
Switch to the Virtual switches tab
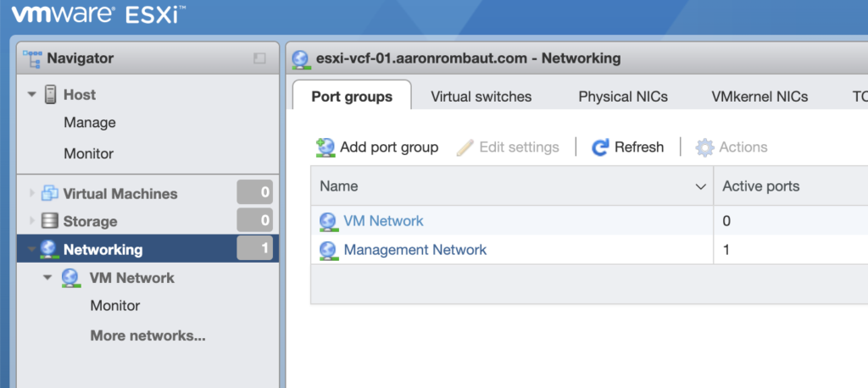click(481, 97)
